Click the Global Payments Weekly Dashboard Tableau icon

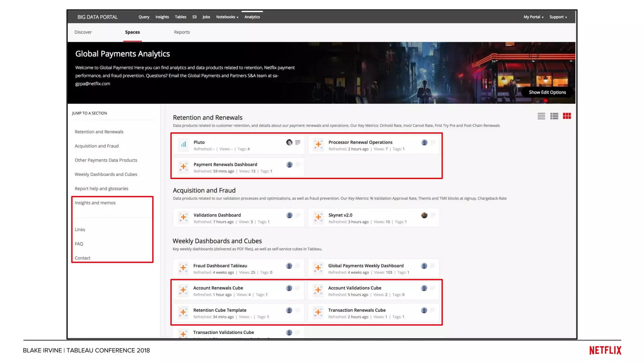(x=318, y=268)
